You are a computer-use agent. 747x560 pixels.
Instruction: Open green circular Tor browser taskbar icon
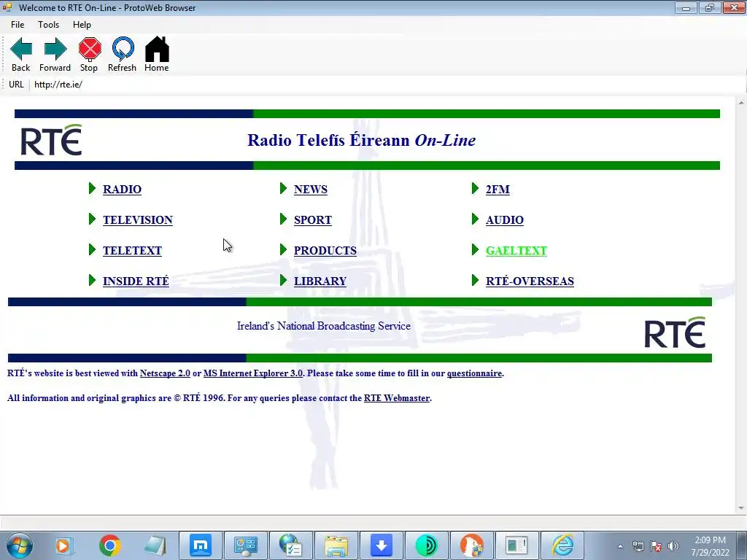tap(427, 545)
